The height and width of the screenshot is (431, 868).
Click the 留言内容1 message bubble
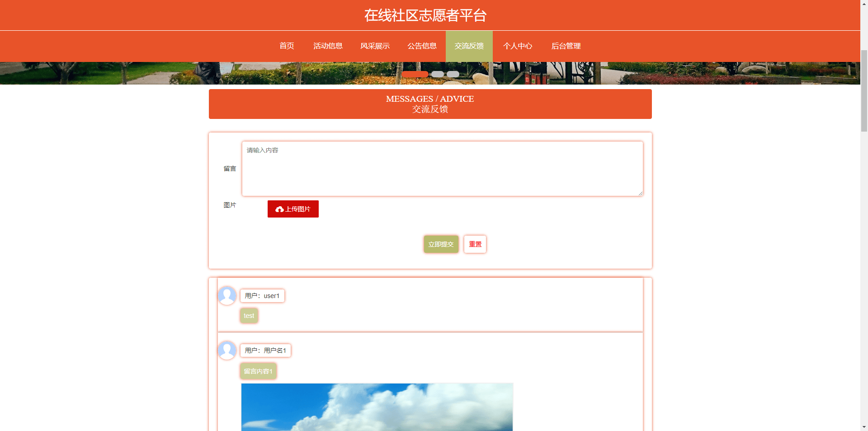[x=258, y=371]
